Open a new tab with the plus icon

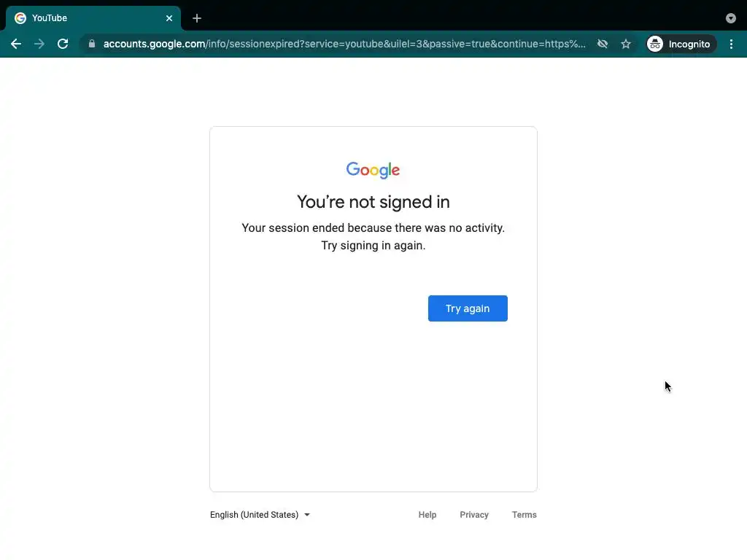pyautogui.click(x=197, y=18)
